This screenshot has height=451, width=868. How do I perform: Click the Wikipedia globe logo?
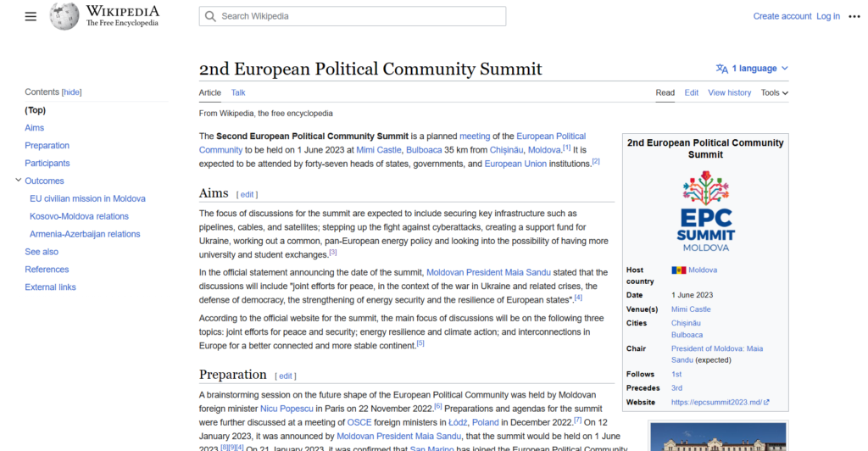(x=64, y=15)
